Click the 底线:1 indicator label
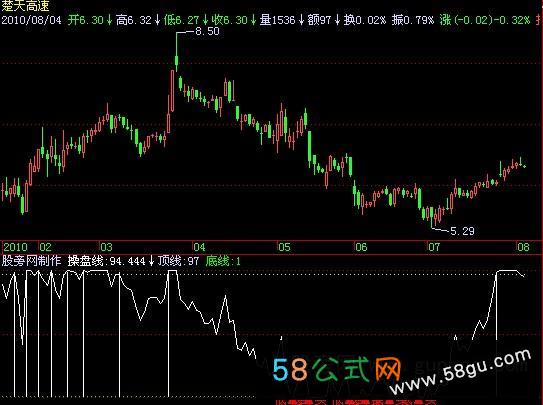 click(223, 261)
